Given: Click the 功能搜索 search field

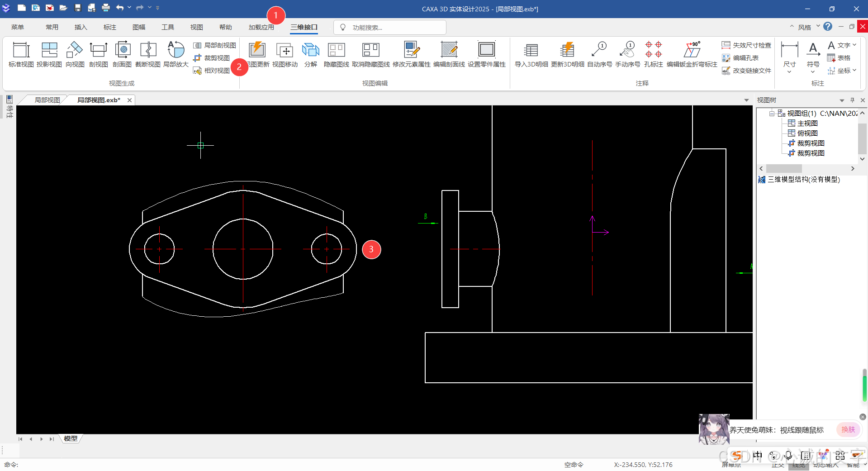Looking at the screenshot, I should point(390,28).
